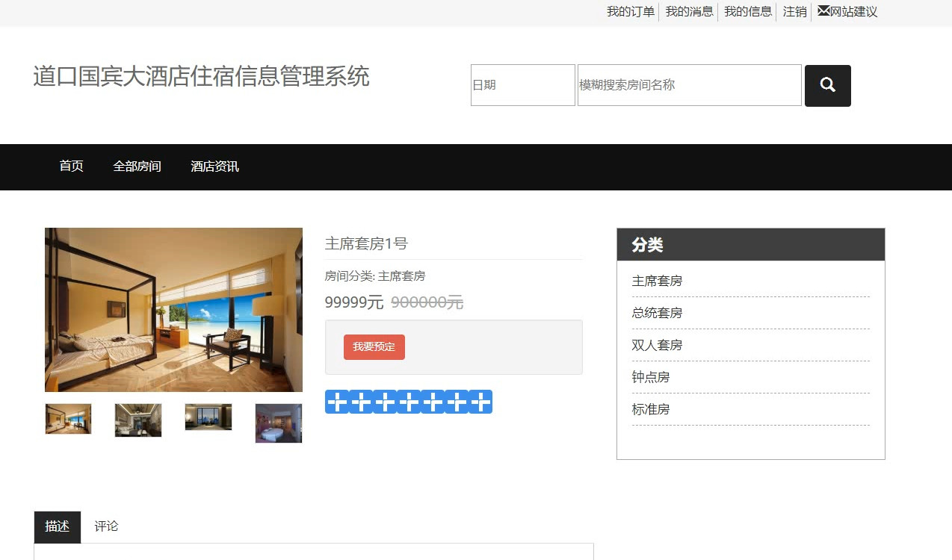Viewport: 952px width, 560px height.
Task: Choose 钟点房 in the 分类 list
Action: [x=651, y=377]
